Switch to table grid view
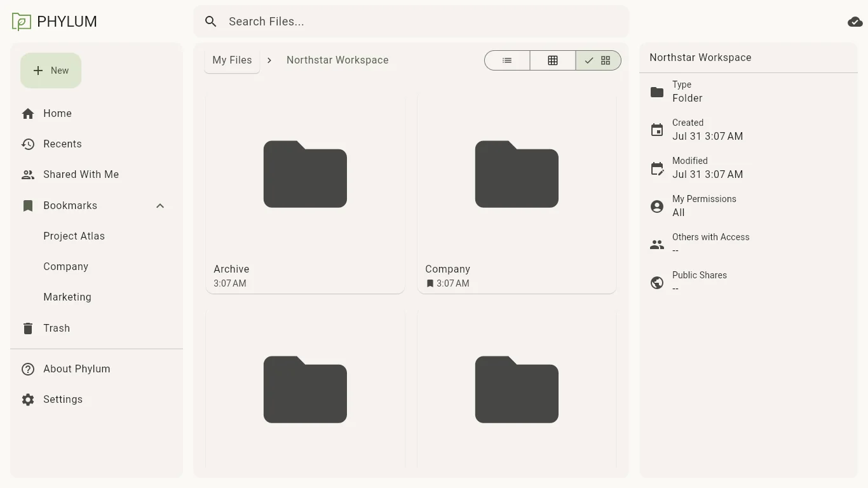The image size is (868, 488). click(x=553, y=60)
